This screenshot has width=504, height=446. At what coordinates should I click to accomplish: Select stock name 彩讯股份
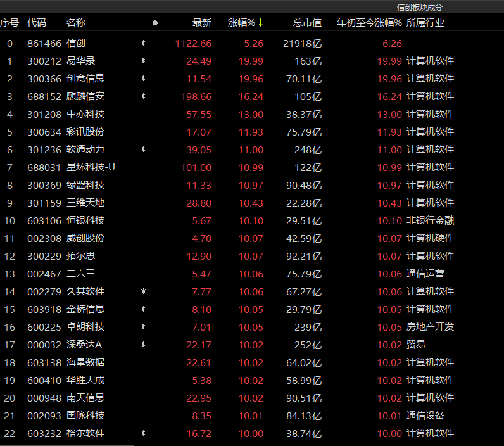click(x=85, y=132)
